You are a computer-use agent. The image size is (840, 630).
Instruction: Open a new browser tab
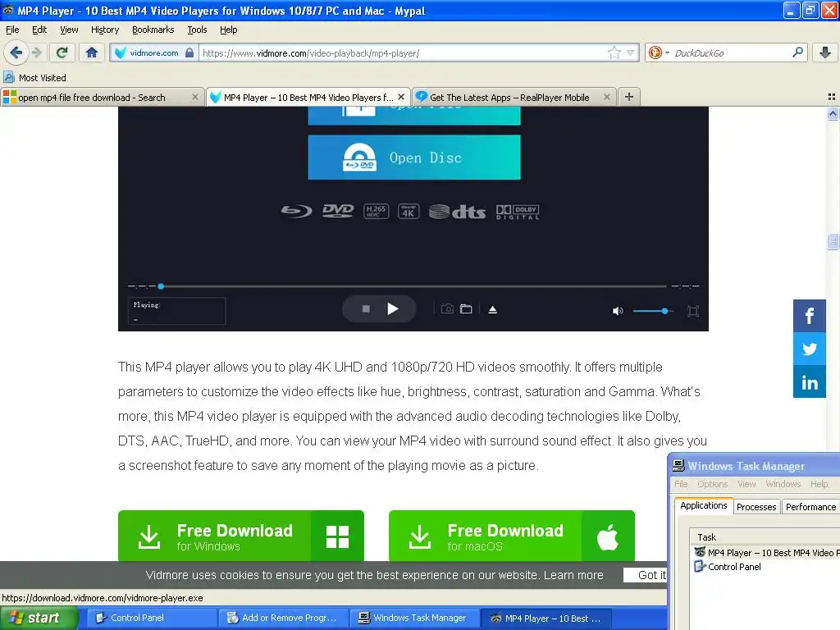coord(629,97)
